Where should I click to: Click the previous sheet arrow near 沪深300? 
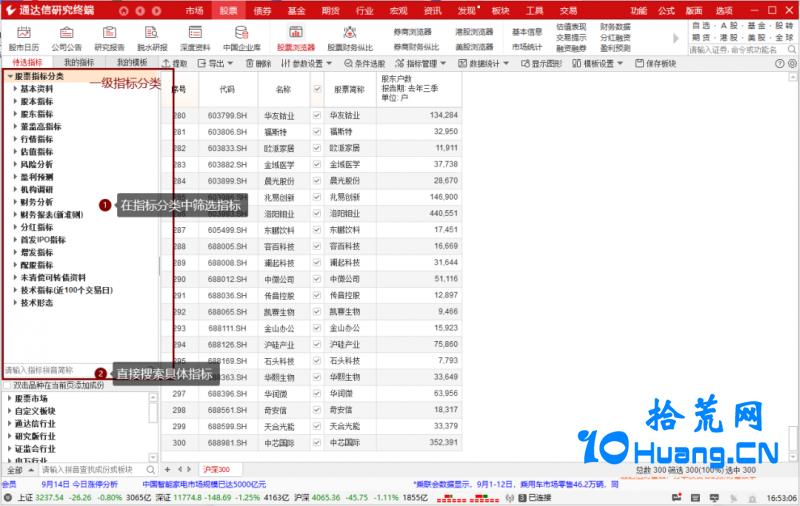coord(180,469)
